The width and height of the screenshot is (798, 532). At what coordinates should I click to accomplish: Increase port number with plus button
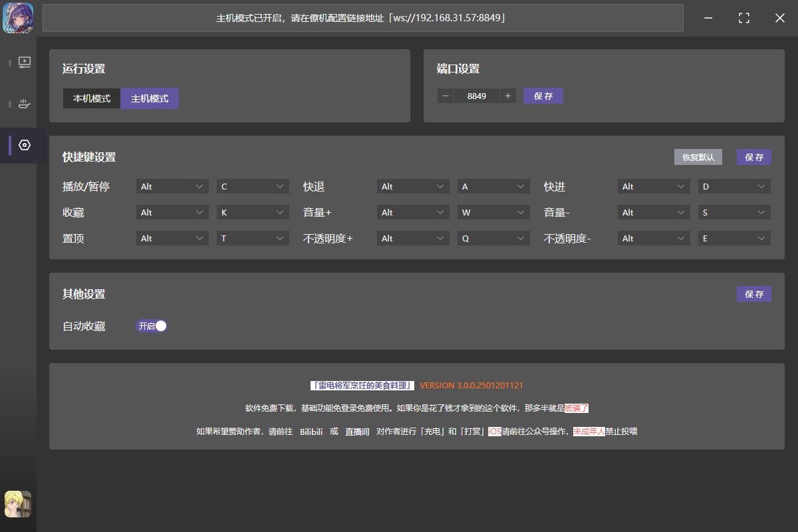(508, 96)
